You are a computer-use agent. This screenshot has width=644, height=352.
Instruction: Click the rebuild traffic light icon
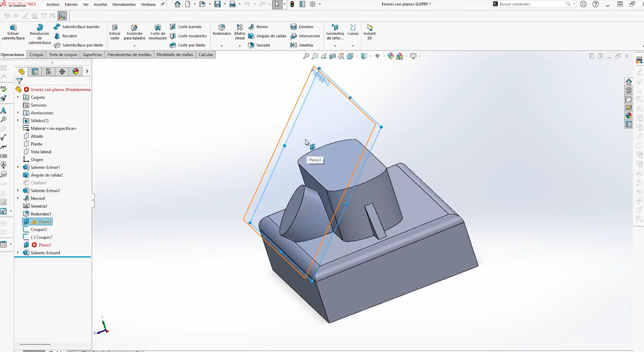pyautogui.click(x=292, y=4)
